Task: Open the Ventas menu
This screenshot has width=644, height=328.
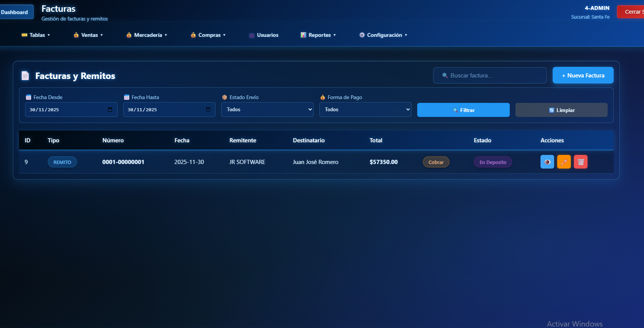Action: click(88, 35)
